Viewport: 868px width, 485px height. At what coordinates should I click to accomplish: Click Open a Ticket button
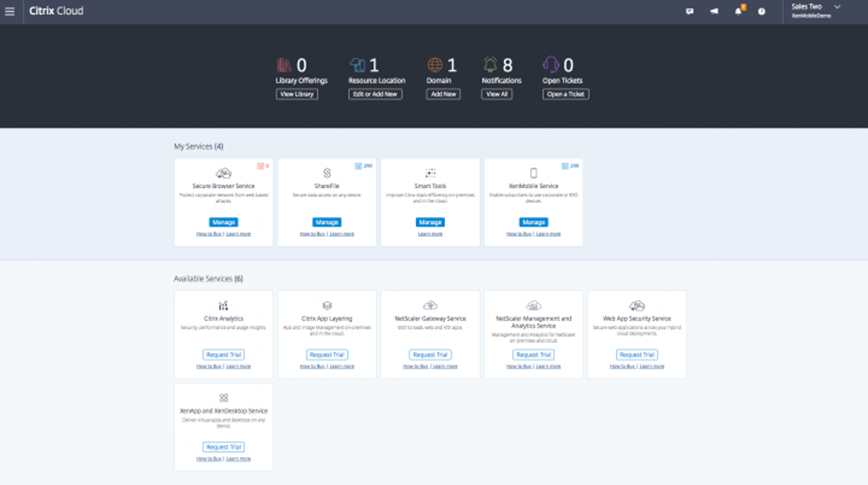click(566, 94)
